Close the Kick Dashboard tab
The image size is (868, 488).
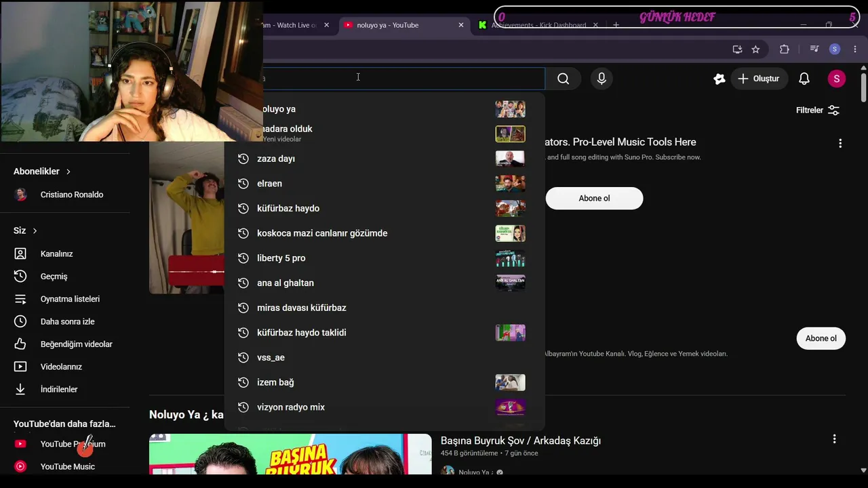click(x=595, y=25)
